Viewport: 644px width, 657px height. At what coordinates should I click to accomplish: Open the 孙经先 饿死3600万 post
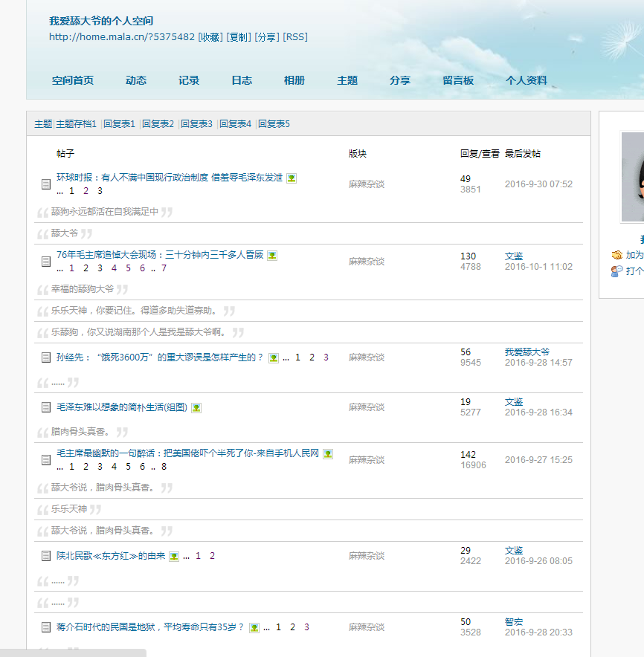point(160,357)
